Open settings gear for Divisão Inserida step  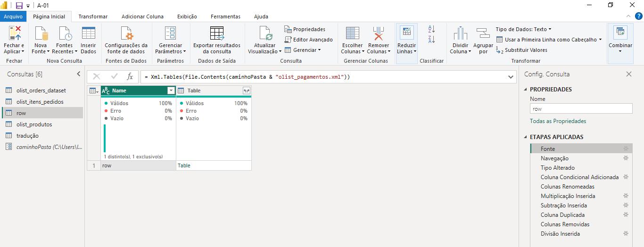pyautogui.click(x=626, y=233)
